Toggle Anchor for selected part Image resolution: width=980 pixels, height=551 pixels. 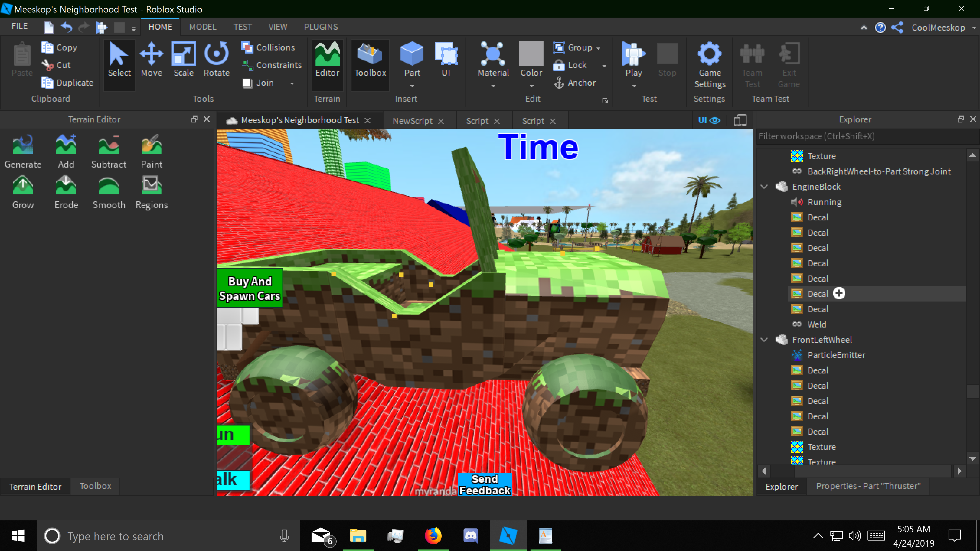[575, 83]
